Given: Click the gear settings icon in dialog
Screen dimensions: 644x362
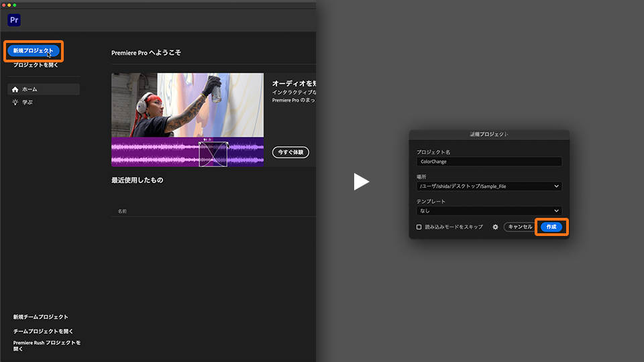Looking at the screenshot, I should (495, 227).
